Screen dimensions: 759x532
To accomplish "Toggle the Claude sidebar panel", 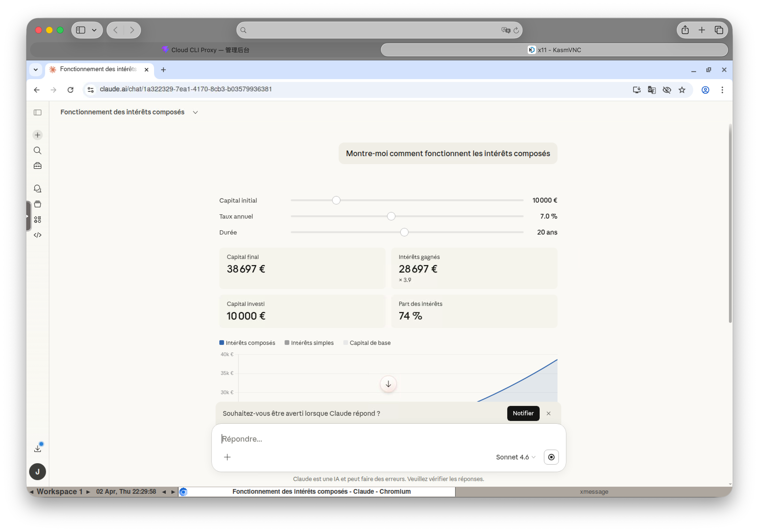I will (x=38, y=112).
